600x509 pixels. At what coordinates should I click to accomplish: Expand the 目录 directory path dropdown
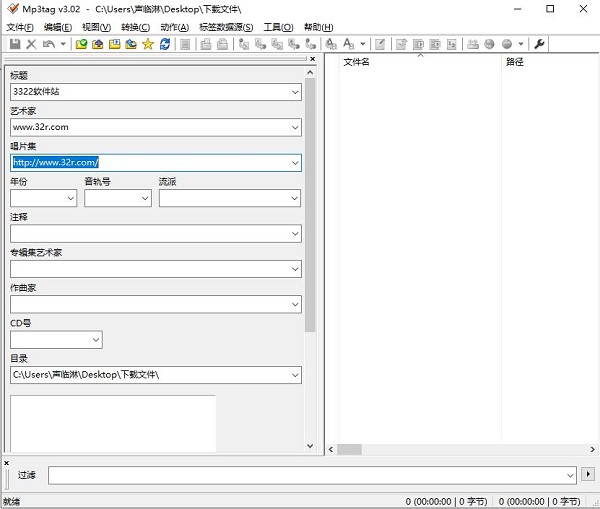(x=295, y=375)
